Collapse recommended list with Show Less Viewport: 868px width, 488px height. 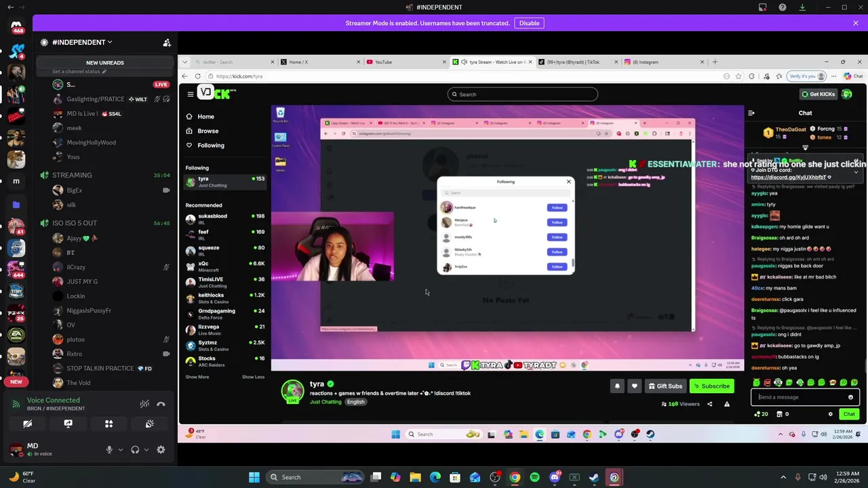pos(253,377)
